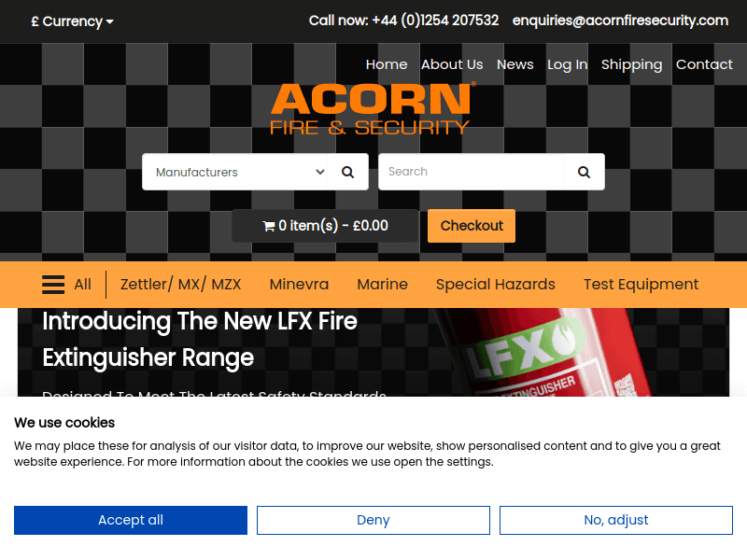
Task: Click inside the Search input field
Action: (x=472, y=172)
